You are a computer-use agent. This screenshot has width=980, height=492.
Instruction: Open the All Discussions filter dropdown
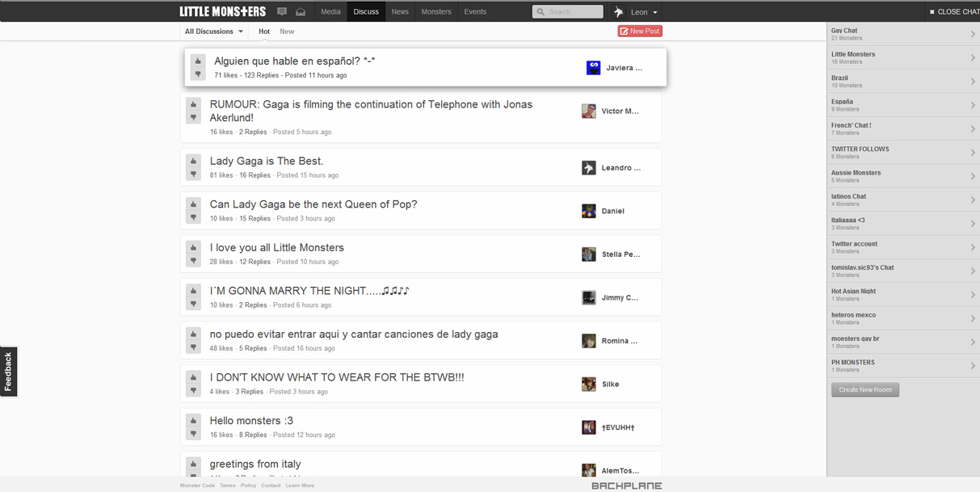coord(214,32)
